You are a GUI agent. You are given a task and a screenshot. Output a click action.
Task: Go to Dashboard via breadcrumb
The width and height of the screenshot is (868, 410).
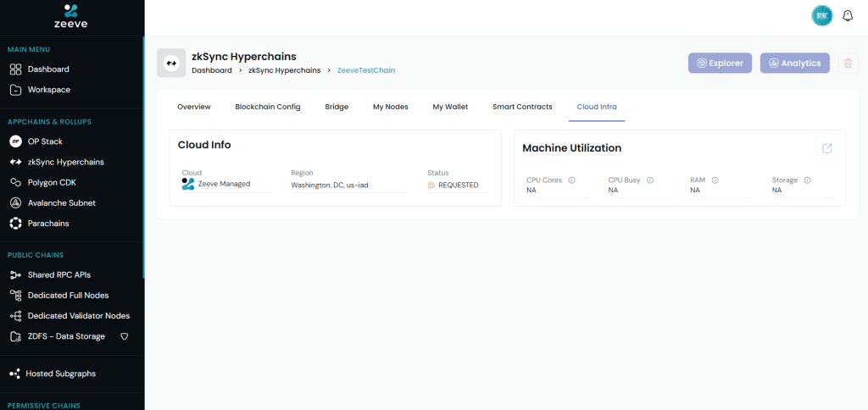211,71
